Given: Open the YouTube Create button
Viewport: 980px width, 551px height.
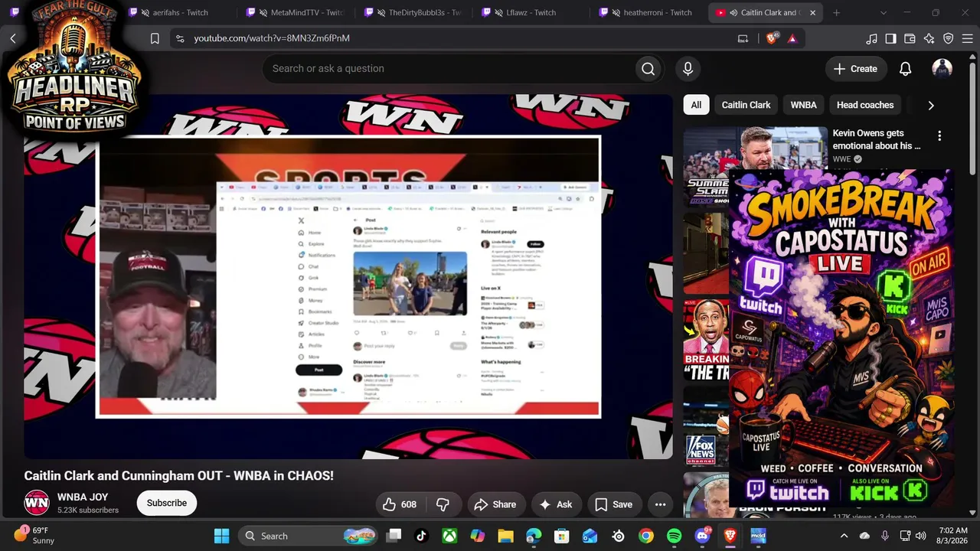Looking at the screenshot, I should [x=856, y=69].
